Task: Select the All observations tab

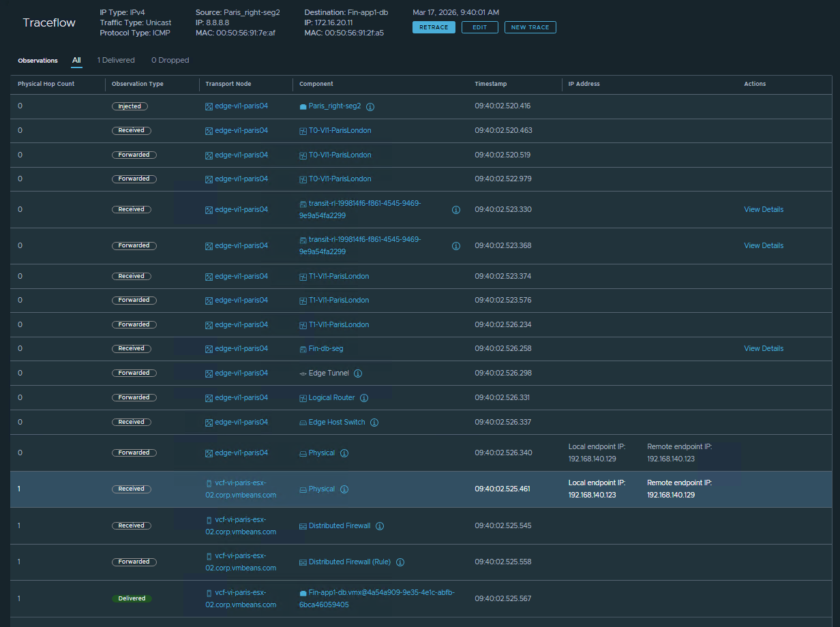Action: (x=76, y=60)
